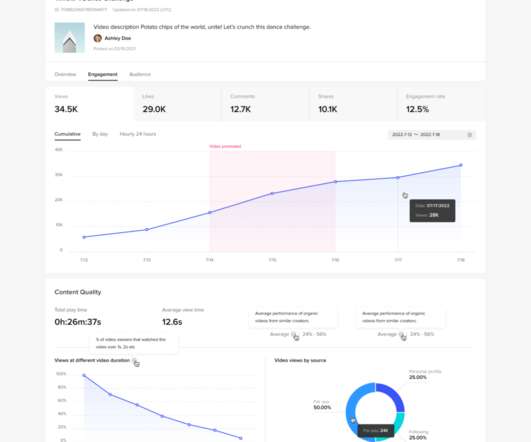Screen dimensions: 531x442
Task: Select the Engagement tab
Action: click(x=103, y=74)
